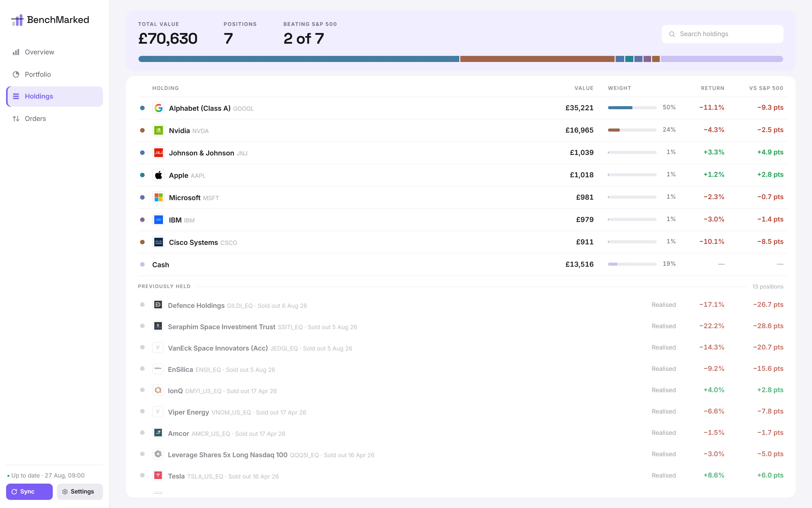Image resolution: width=812 pixels, height=508 pixels.
Task: Click the BenchMarked logo icon
Action: pos(18,20)
